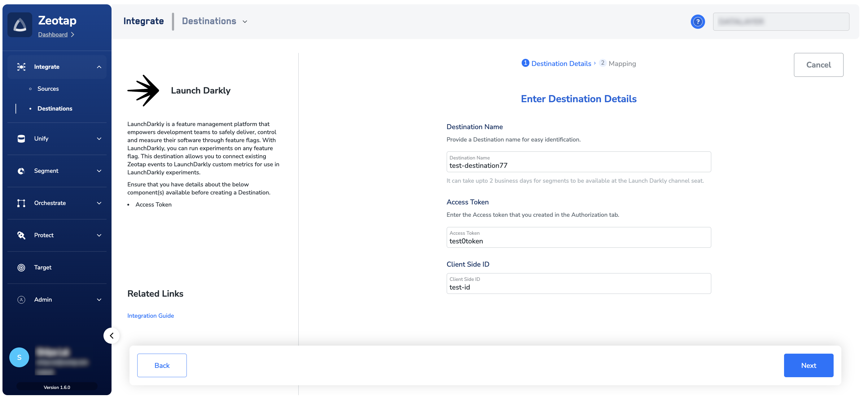Viewport: 868px width, 397px height.
Task: Expand the Segment sidebar section
Action: [99, 171]
